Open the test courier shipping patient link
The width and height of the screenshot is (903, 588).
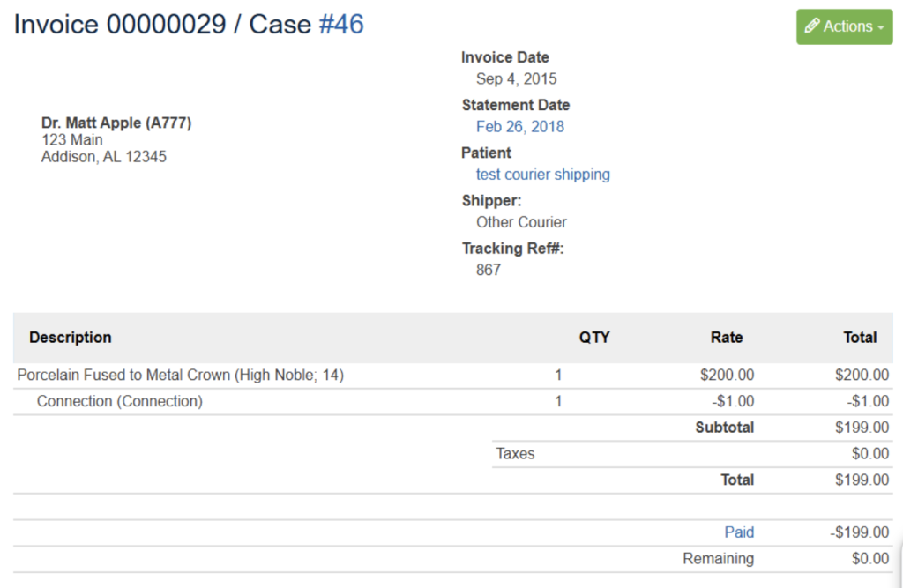click(542, 174)
